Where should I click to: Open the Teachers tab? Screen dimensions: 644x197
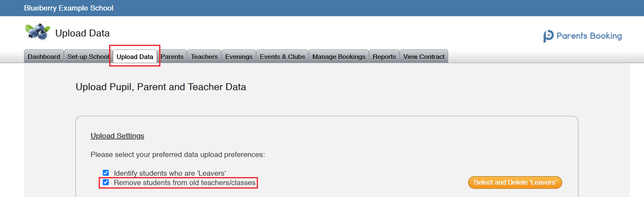(204, 56)
